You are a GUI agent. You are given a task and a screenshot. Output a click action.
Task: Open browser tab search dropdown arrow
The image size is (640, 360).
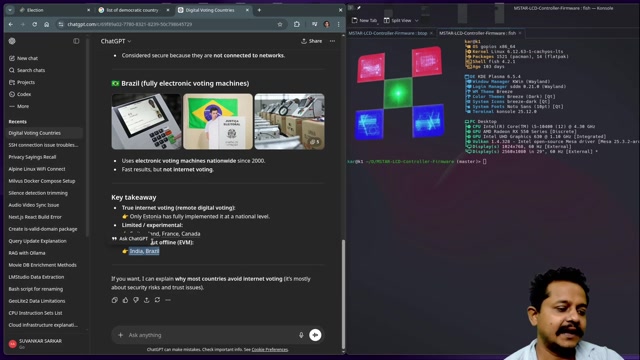tap(10, 10)
